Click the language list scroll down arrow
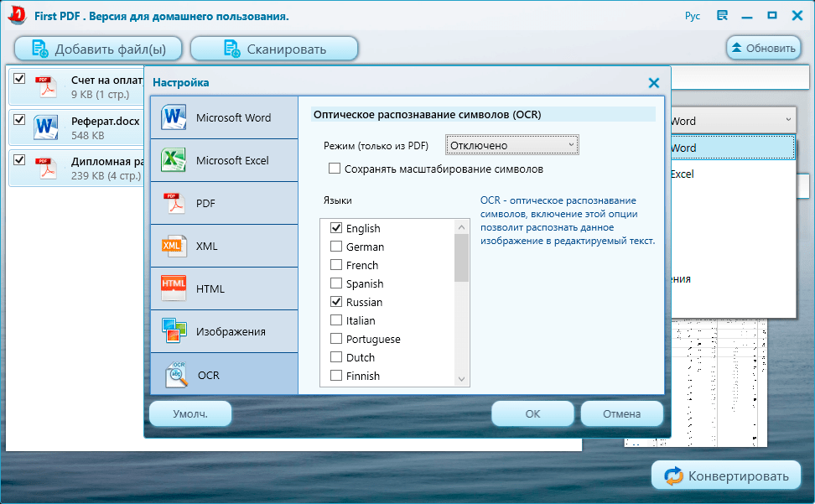The height and width of the screenshot is (504, 815). click(461, 379)
